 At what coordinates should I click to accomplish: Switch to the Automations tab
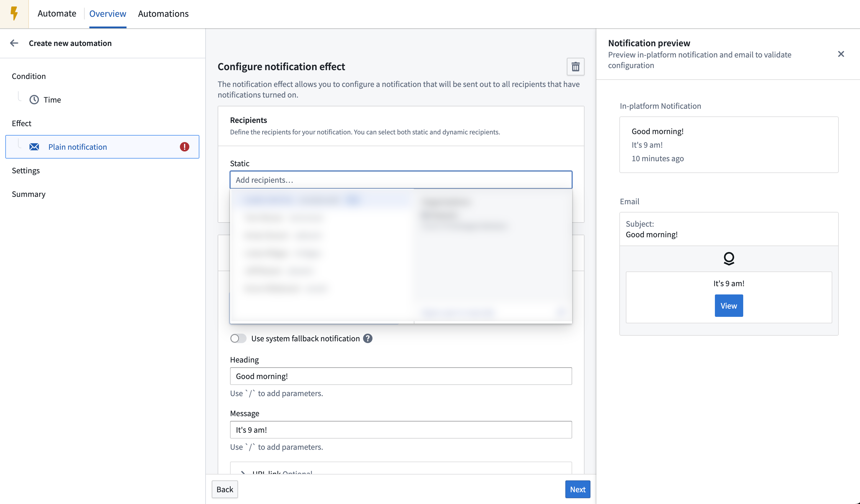point(163,14)
